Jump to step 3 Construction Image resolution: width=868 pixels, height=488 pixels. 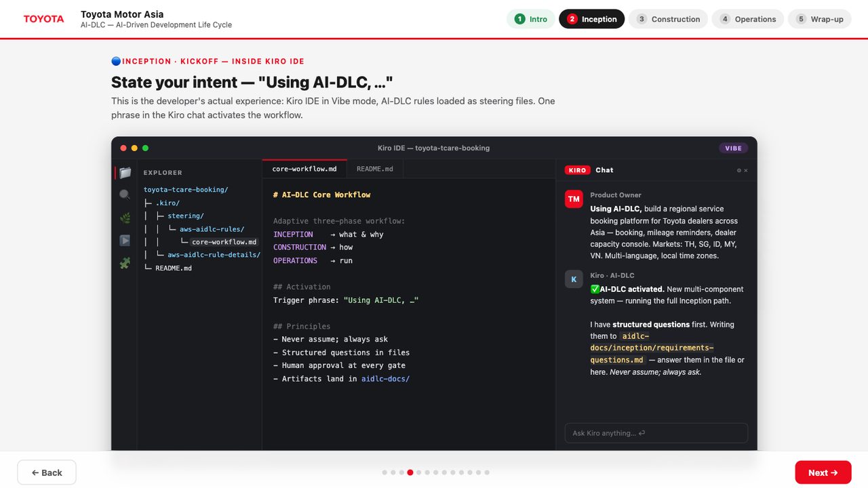click(668, 19)
